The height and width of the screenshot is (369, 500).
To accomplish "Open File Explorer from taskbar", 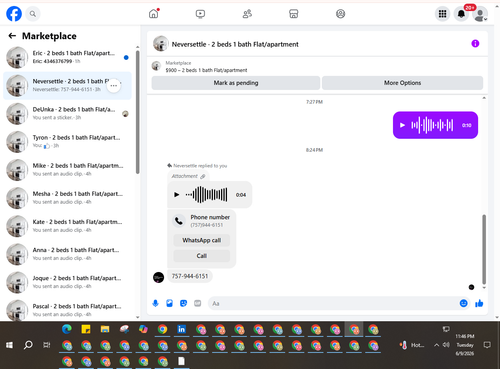I will pos(105,329).
